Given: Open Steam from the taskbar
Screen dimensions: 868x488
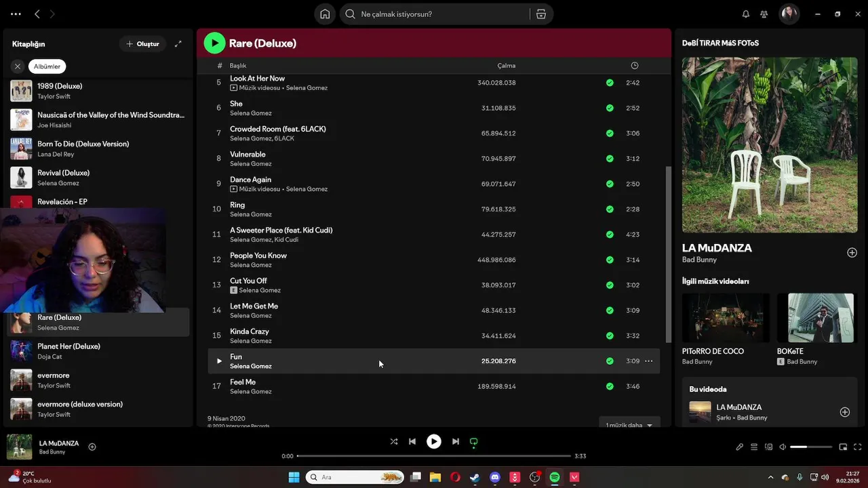Looking at the screenshot, I should coord(475,477).
